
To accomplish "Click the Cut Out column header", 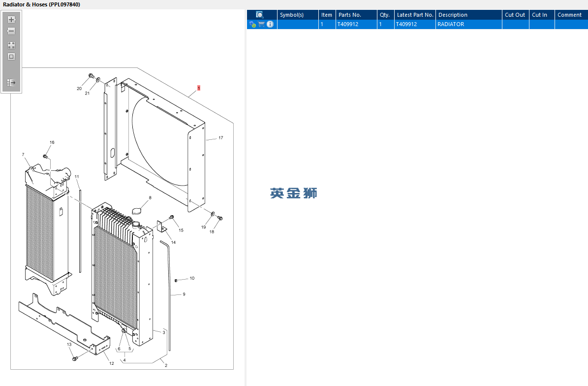I will 515,15.
